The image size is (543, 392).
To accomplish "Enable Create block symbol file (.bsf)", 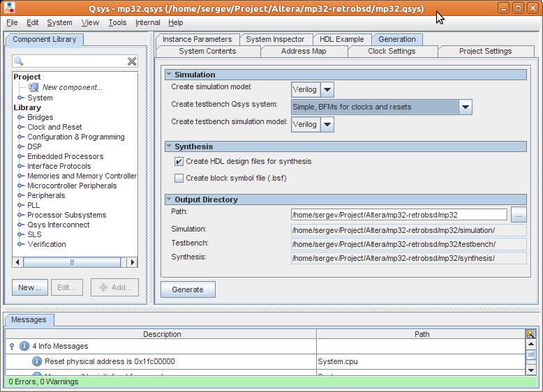I will pos(179,178).
